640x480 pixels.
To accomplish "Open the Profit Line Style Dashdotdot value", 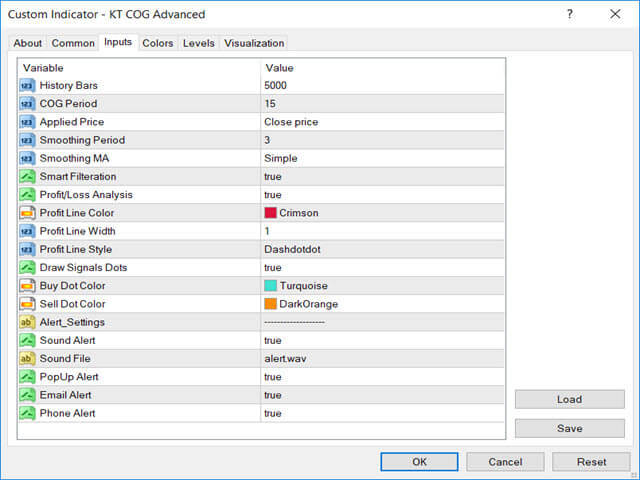I will pos(292,249).
